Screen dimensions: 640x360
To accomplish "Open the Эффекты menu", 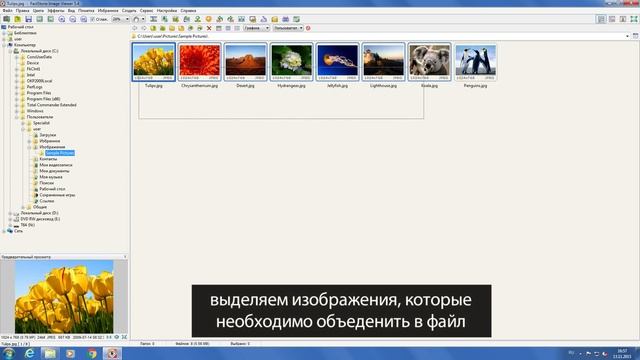I will (x=56, y=11).
